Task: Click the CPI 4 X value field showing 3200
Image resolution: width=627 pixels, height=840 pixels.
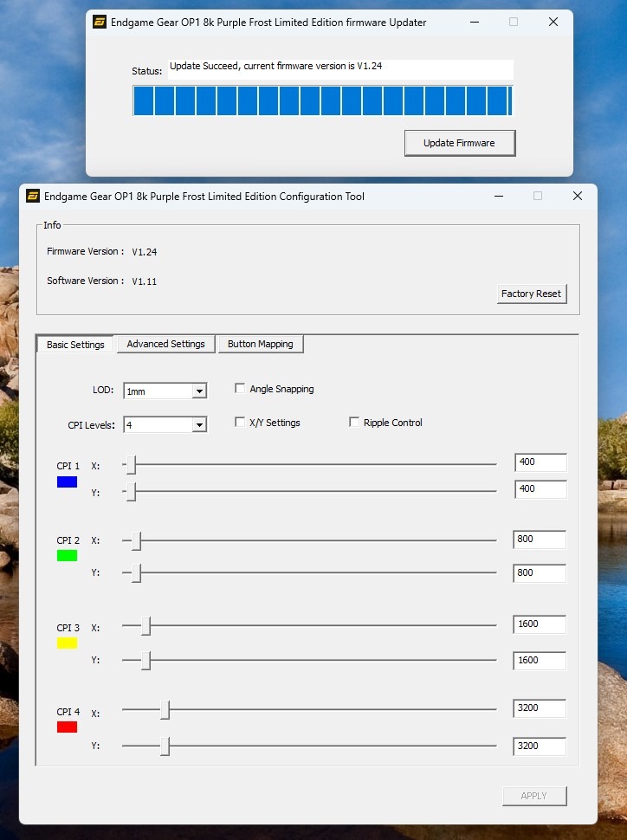Action: [x=540, y=708]
